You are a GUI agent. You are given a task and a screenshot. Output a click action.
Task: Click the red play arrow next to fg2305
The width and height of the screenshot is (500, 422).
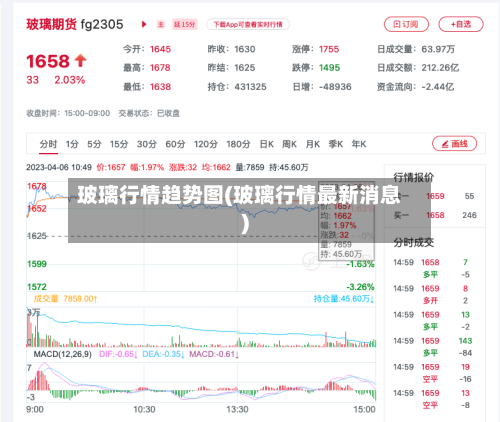(x=144, y=24)
